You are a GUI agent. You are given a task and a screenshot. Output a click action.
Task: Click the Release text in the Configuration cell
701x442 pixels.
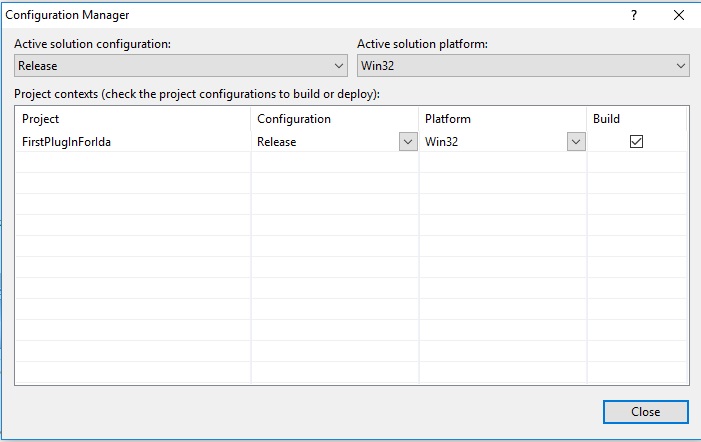click(276, 142)
